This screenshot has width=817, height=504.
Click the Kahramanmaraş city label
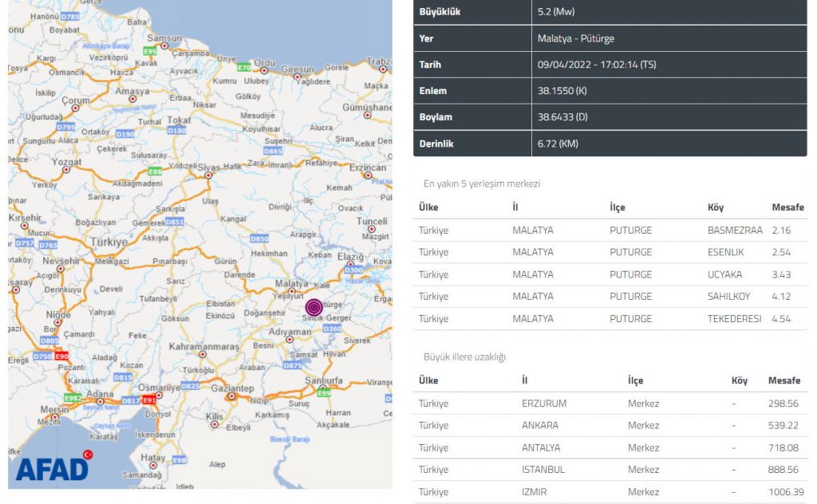[x=204, y=347]
